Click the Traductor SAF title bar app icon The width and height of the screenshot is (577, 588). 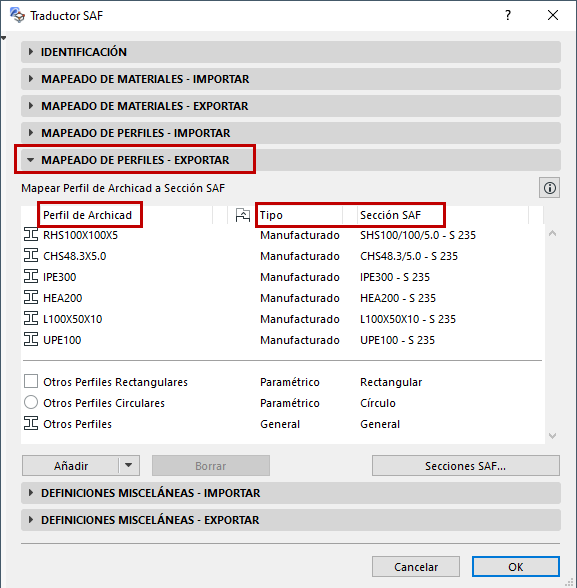click(17, 15)
